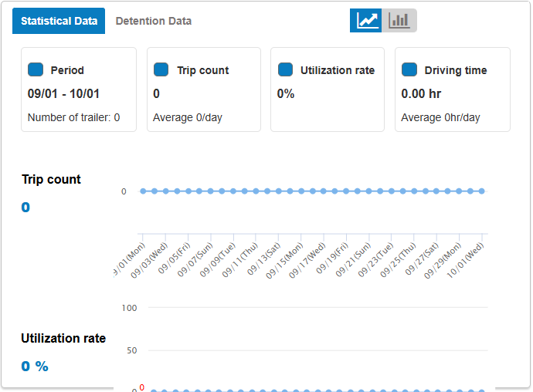Switch to bar chart view
The width and height of the screenshot is (533, 392).
[399, 21]
